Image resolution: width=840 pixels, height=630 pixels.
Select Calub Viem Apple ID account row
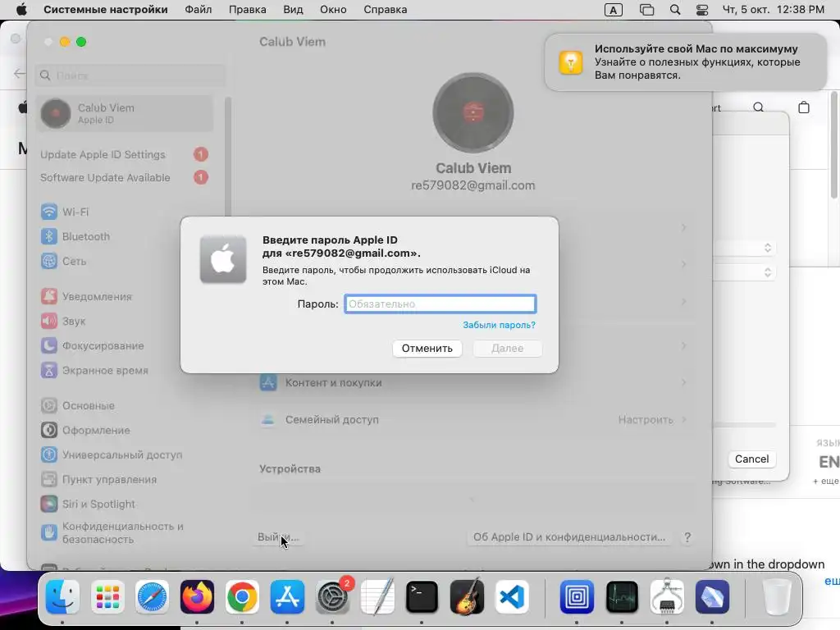click(125, 113)
